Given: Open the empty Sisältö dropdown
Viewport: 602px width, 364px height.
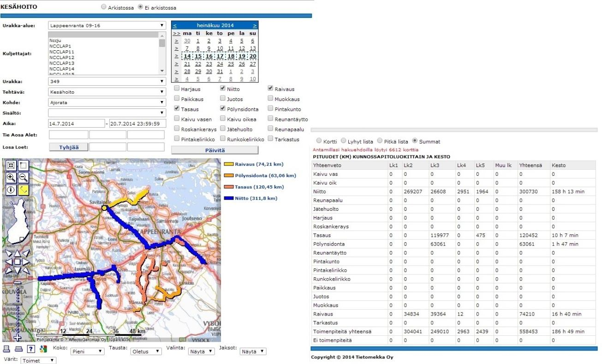Looking at the screenshot, I should [107, 113].
